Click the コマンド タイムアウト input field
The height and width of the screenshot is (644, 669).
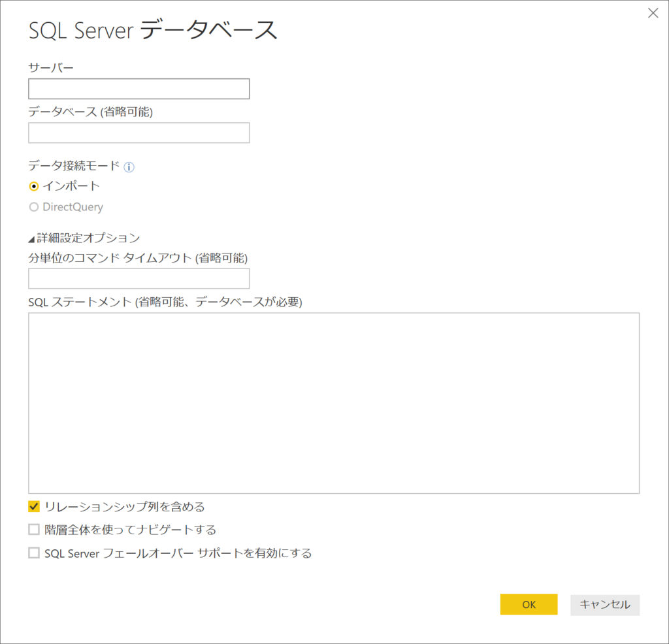(139, 278)
